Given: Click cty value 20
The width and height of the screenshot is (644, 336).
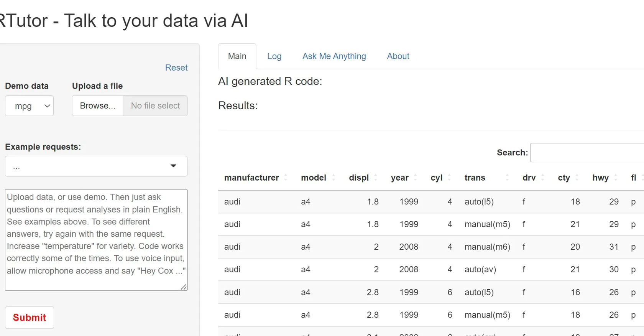Looking at the screenshot, I should (575, 247).
